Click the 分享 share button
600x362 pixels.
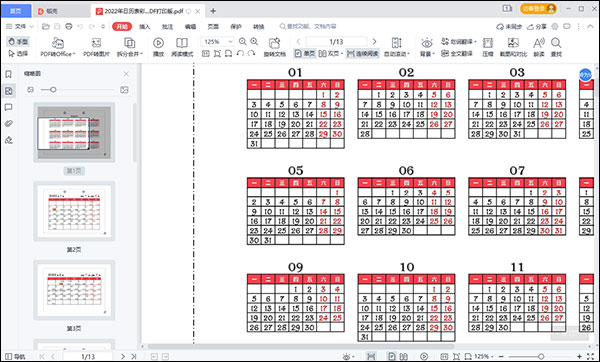[x=537, y=26]
